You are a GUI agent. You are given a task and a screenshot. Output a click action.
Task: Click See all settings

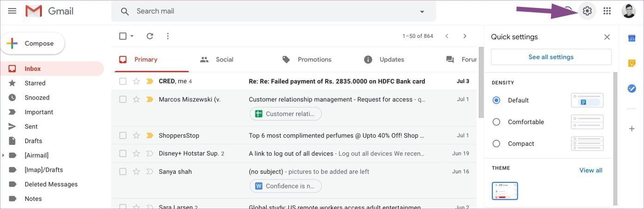point(551,57)
